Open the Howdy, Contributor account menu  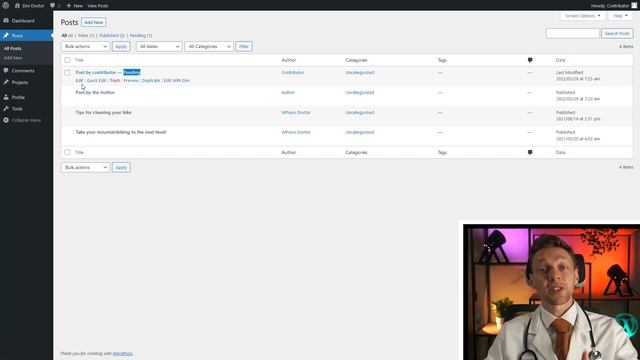(x=613, y=6)
